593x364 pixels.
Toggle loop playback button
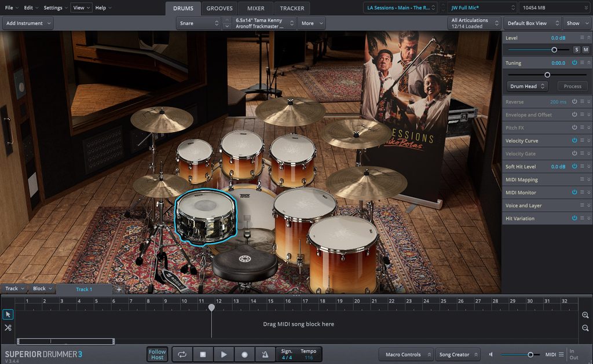[x=182, y=354]
